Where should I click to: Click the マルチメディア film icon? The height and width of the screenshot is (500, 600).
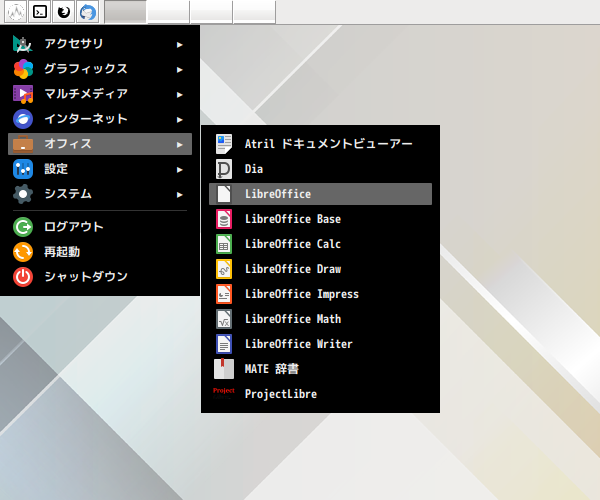coord(23,94)
